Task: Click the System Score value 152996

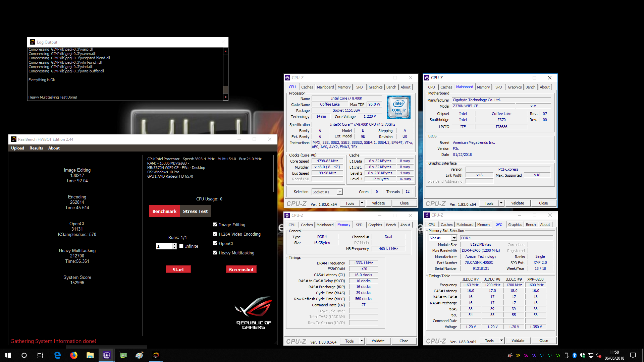Action: 77,283
